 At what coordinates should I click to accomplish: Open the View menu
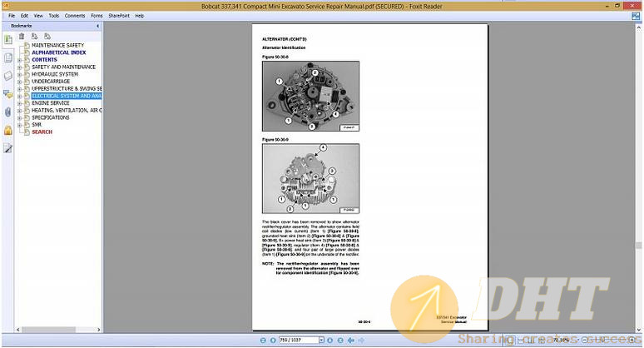[x=38, y=16]
